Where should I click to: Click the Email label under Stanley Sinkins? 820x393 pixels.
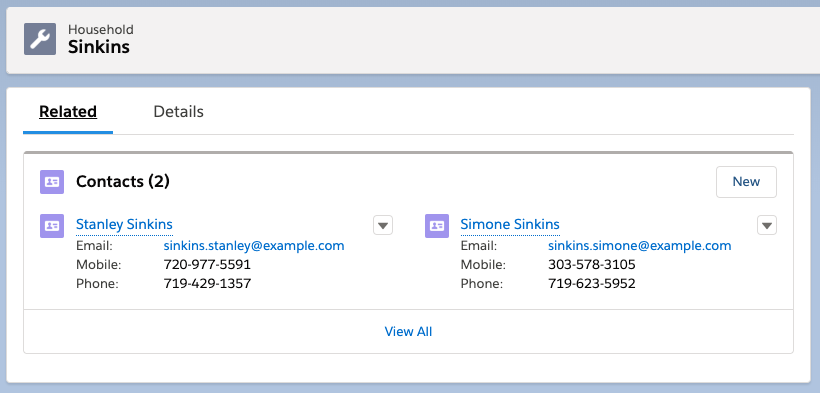(94, 245)
